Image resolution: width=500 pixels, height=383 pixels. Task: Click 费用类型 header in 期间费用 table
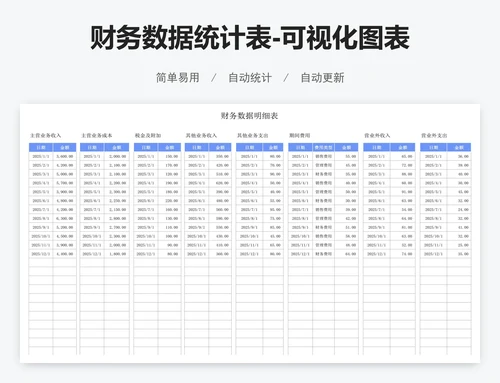[x=323, y=147]
